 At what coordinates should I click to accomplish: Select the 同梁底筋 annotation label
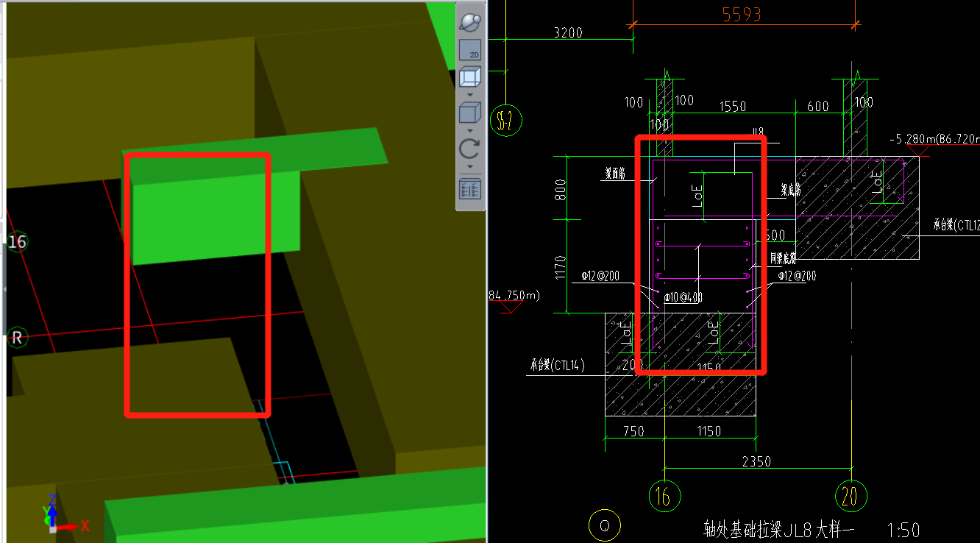click(x=782, y=258)
